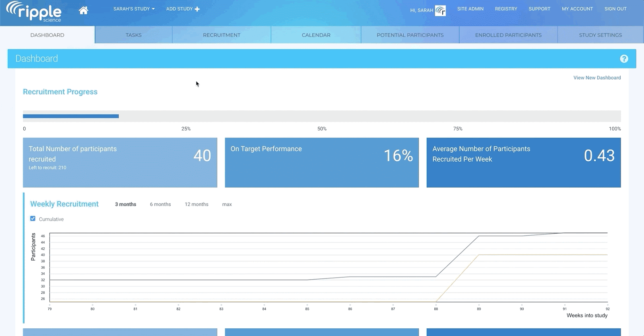The image size is (644, 336).
Task: Click Sign Out in the header
Action: coord(615,9)
